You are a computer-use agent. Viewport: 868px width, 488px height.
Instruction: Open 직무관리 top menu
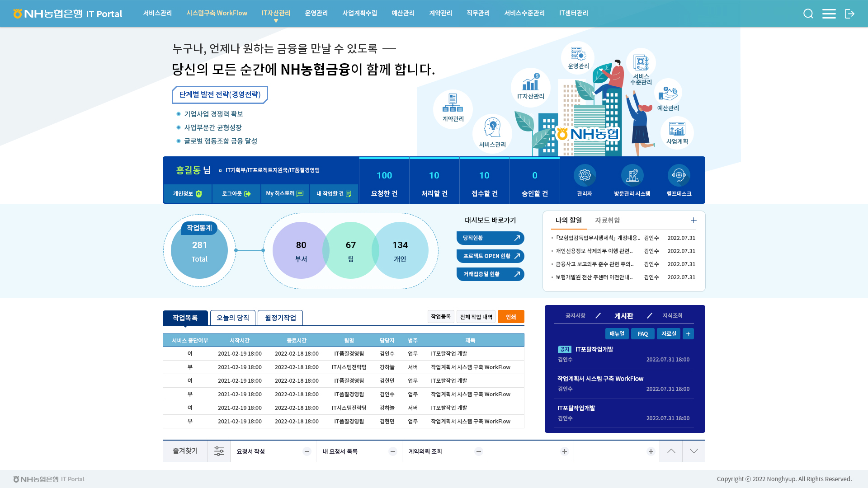pyautogui.click(x=478, y=13)
